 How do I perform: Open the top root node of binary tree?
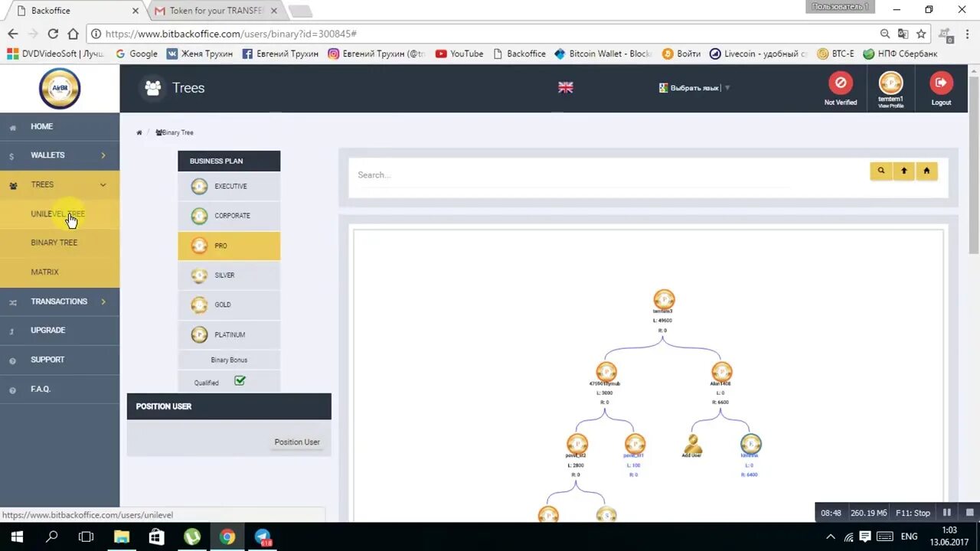(664, 299)
